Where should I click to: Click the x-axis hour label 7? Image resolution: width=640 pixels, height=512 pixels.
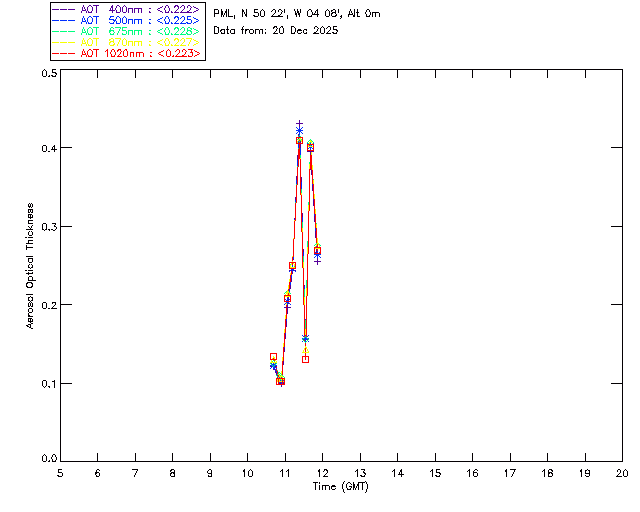(135, 473)
